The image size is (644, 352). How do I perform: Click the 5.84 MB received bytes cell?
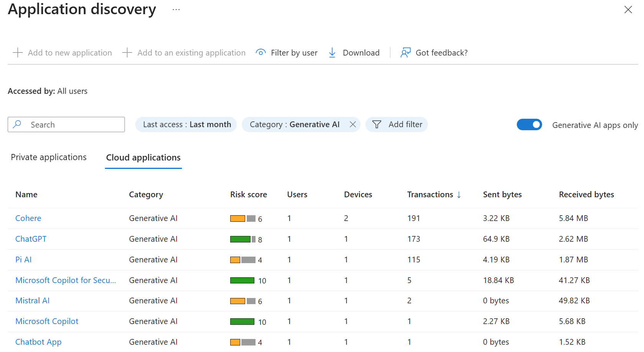point(574,218)
